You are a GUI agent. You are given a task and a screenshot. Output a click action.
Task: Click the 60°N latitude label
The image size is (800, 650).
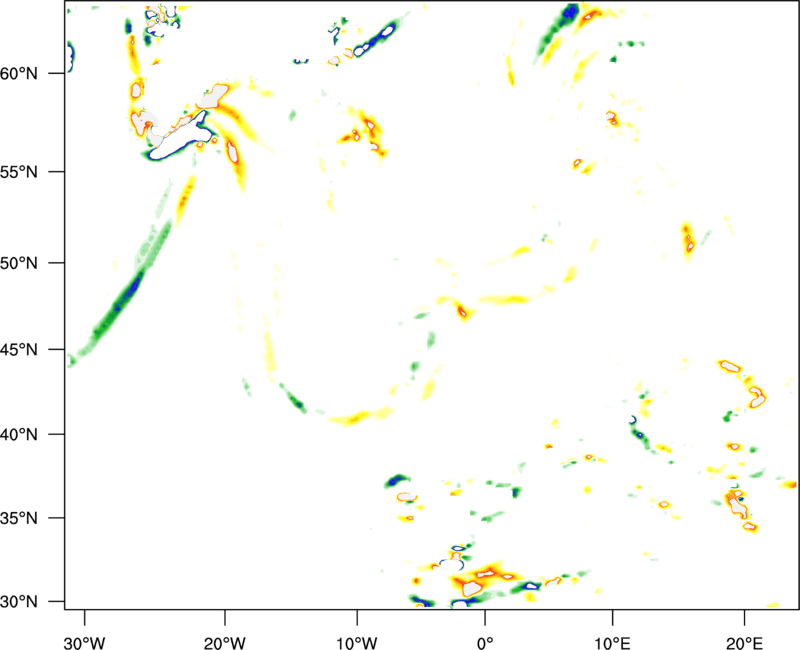tap(19, 73)
